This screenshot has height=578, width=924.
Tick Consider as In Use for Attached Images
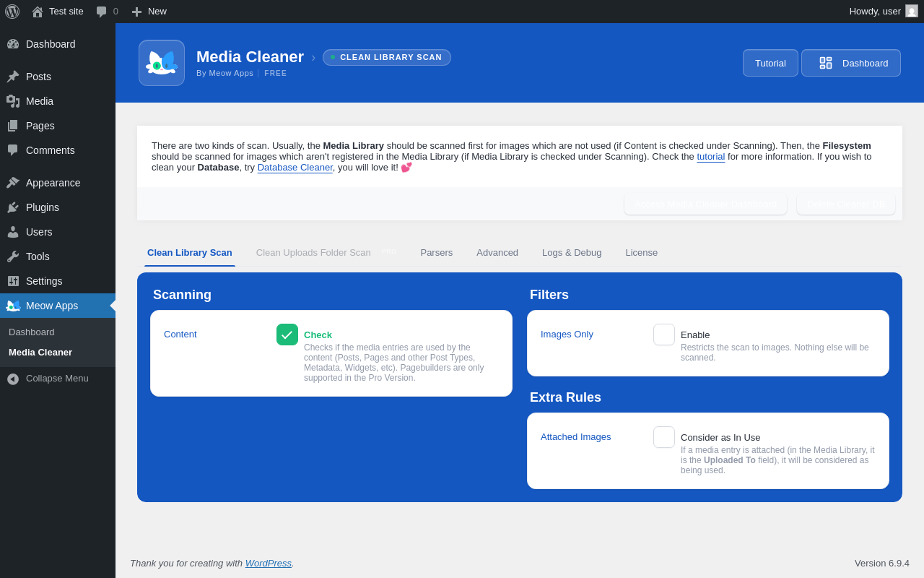tap(664, 437)
